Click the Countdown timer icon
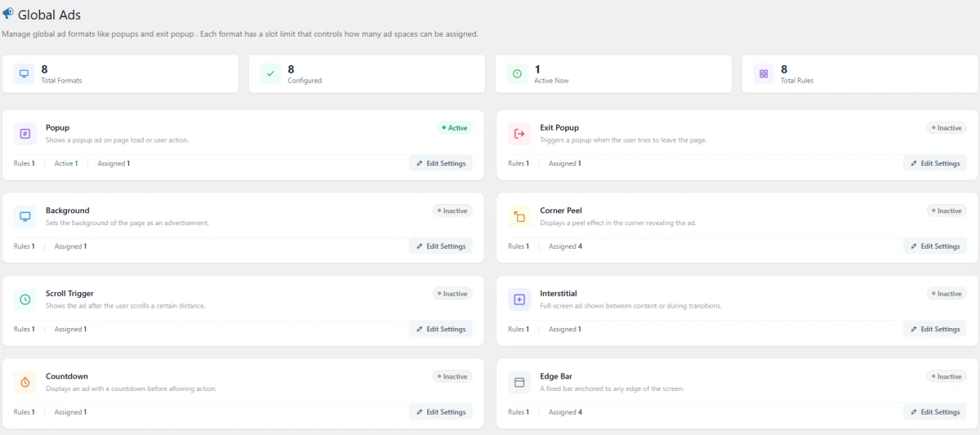980x435 pixels. pyautogui.click(x=24, y=382)
